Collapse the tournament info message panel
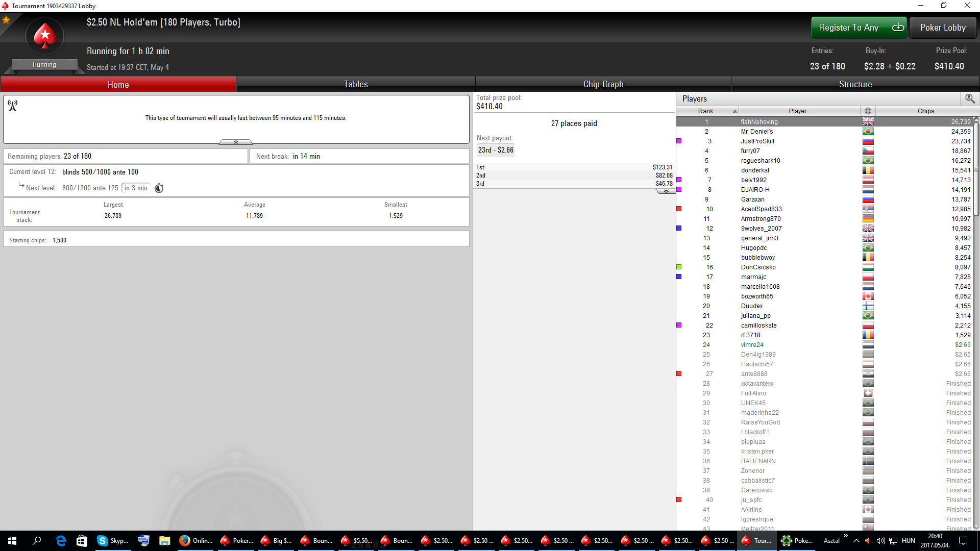This screenshot has height=551, width=980. click(236, 142)
